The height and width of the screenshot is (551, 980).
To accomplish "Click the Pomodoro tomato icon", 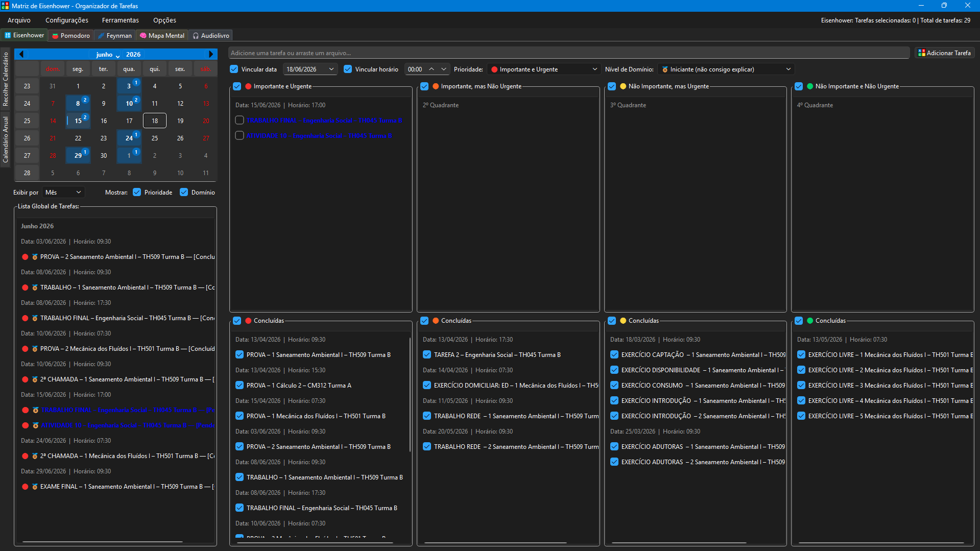I will point(55,36).
